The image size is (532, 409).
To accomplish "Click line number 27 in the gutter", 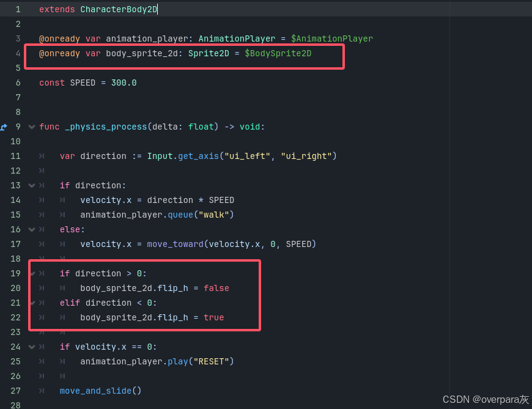I will (x=15, y=391).
